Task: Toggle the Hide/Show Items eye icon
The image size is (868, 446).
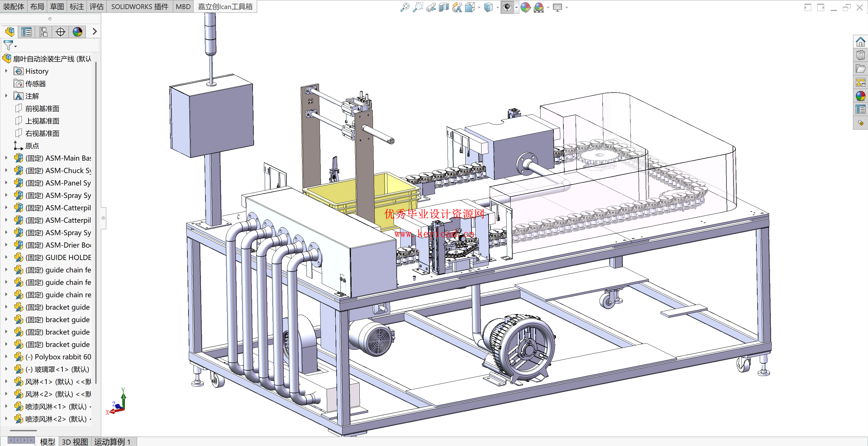Action: (507, 7)
